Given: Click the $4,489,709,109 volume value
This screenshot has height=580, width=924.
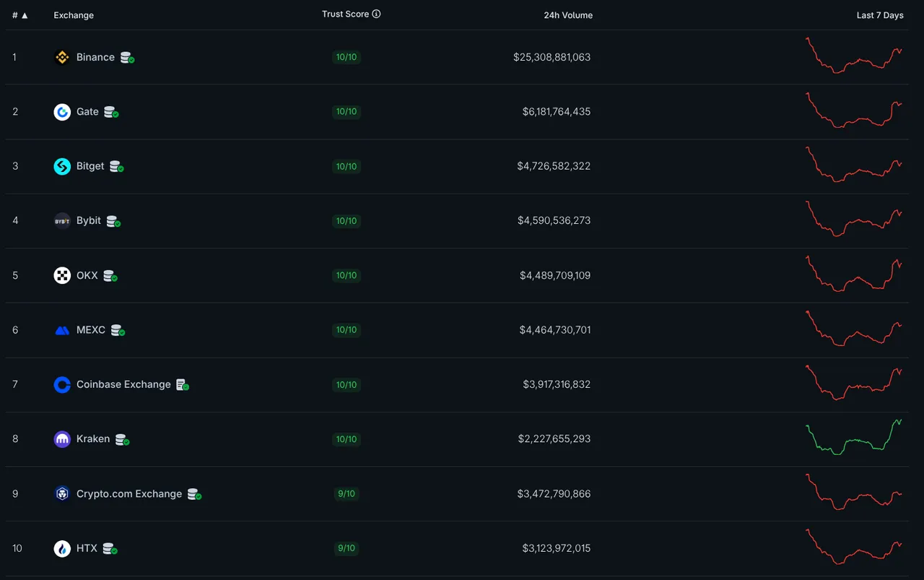Looking at the screenshot, I should [554, 275].
